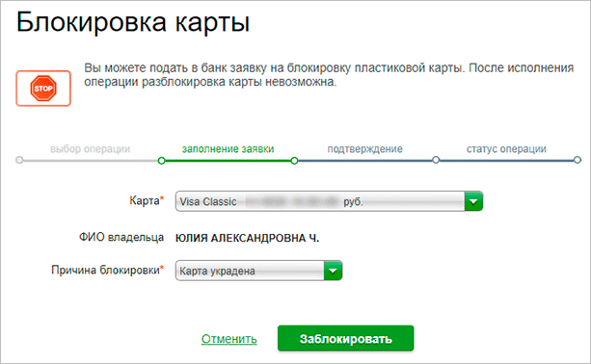
Task: Click the 'Блокировка карты' heading
Action: point(133,22)
